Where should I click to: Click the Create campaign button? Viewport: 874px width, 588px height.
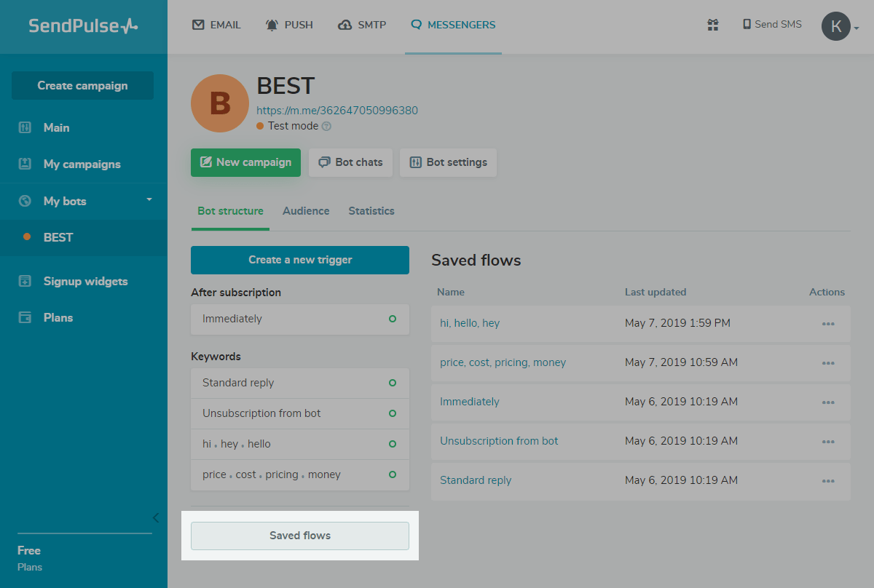coord(82,85)
